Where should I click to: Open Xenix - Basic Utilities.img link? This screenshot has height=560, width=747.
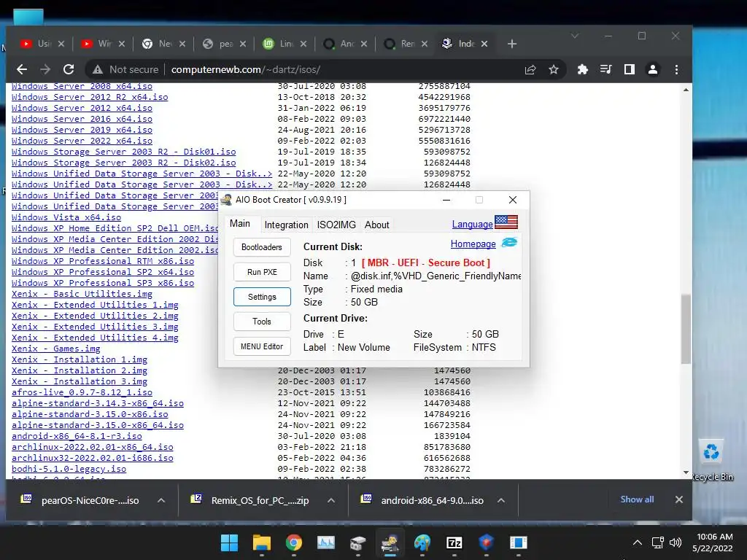tap(82, 294)
